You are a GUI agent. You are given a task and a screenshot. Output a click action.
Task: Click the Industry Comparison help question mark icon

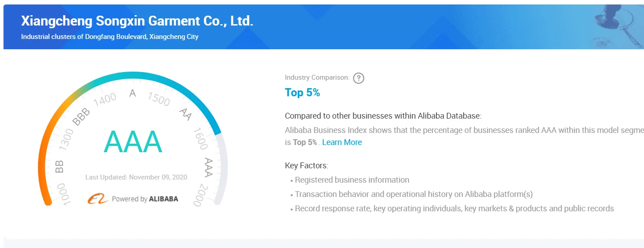tap(358, 78)
